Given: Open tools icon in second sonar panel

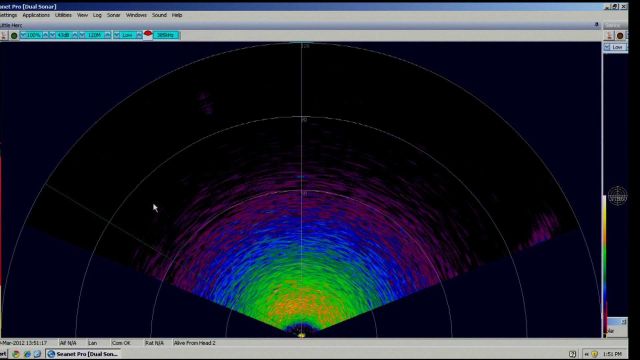Looking at the screenshot, I should click(x=609, y=36).
